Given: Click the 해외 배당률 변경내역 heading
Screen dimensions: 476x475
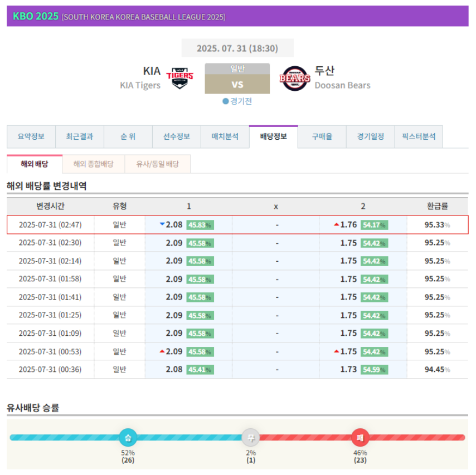Looking at the screenshot, I should (47, 185).
